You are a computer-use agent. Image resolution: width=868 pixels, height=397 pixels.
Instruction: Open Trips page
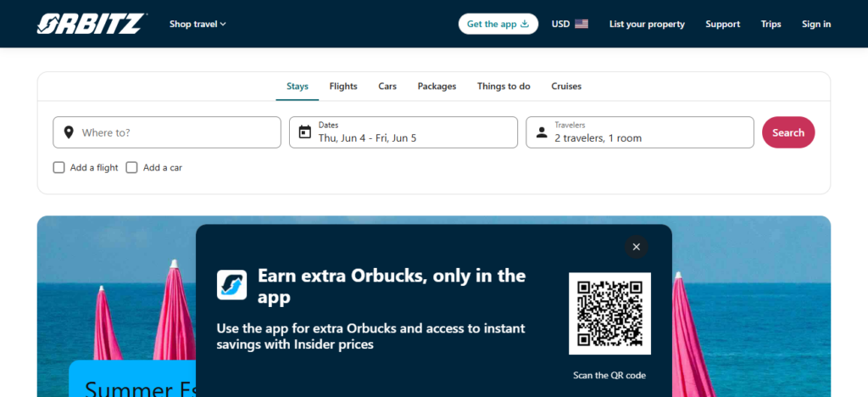pos(771,24)
